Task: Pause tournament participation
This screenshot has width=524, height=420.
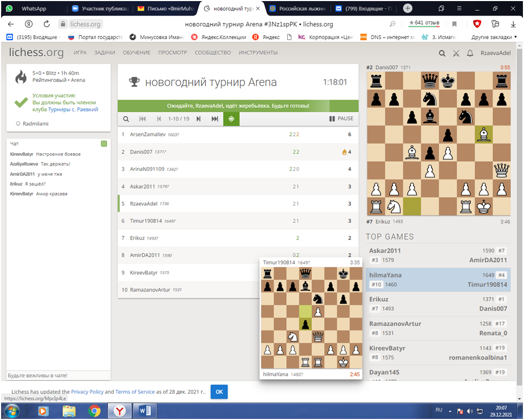Action: tap(341, 119)
